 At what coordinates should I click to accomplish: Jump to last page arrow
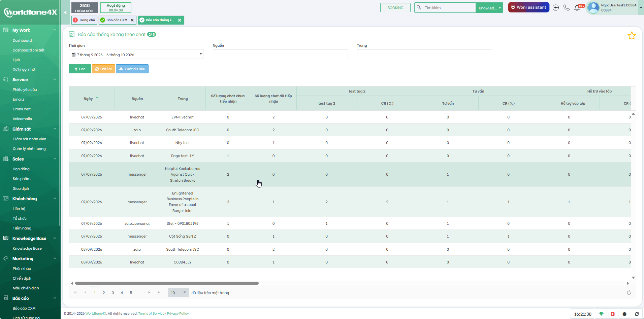tap(159, 292)
